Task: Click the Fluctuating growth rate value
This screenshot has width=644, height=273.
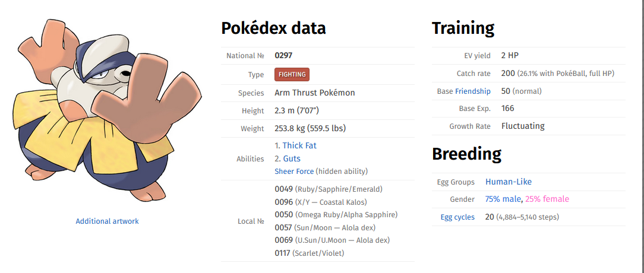Action: coord(523,126)
